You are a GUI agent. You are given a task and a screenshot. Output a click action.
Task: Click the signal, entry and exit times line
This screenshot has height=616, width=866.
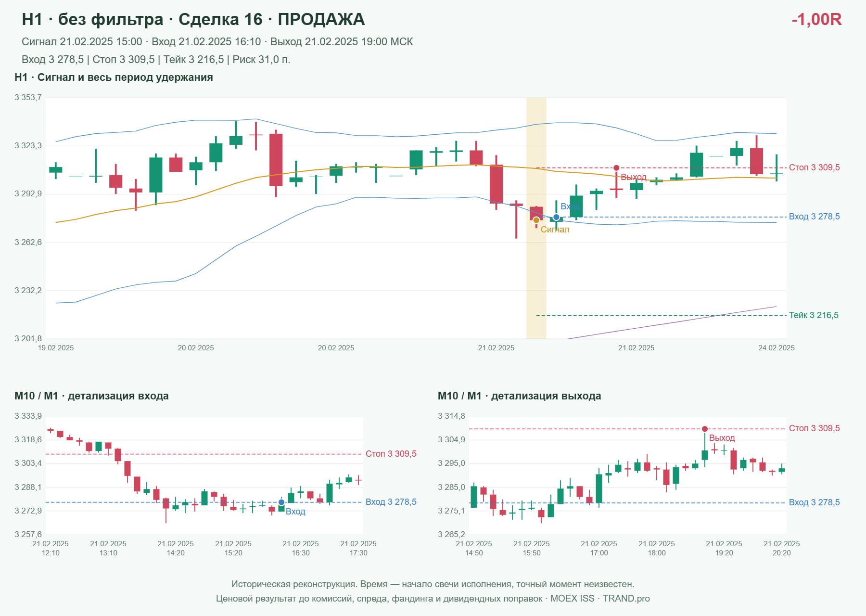217,42
